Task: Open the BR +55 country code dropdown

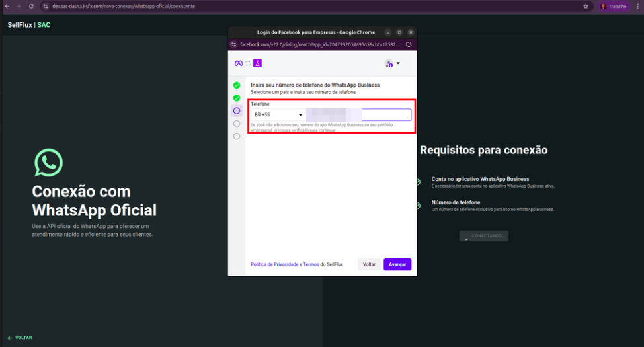Action: click(278, 115)
